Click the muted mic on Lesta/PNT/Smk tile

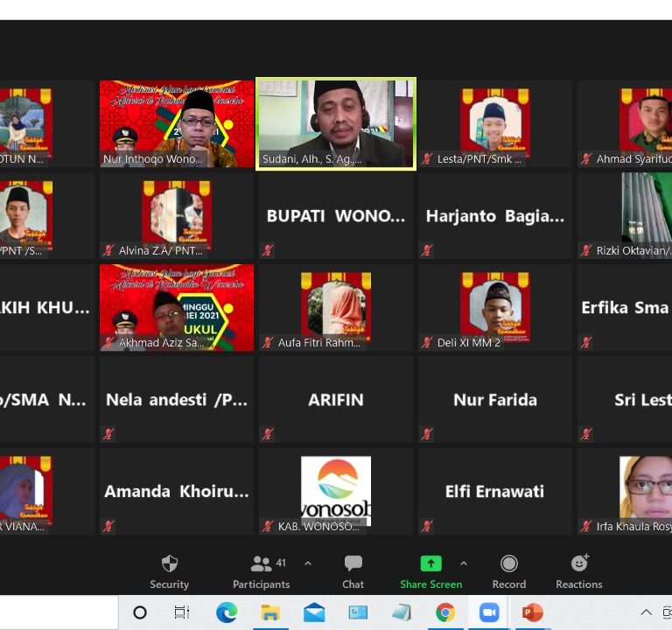tap(427, 159)
